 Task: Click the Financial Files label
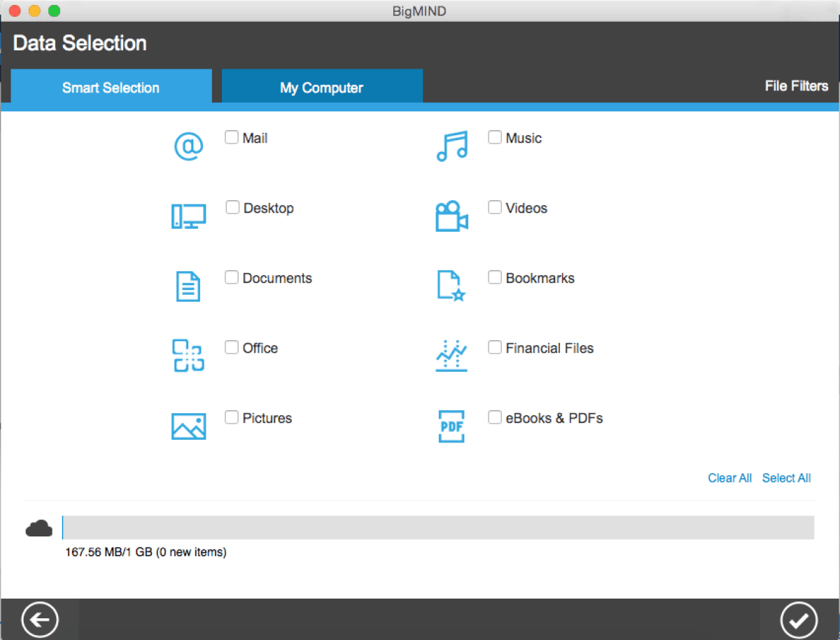[x=549, y=348]
